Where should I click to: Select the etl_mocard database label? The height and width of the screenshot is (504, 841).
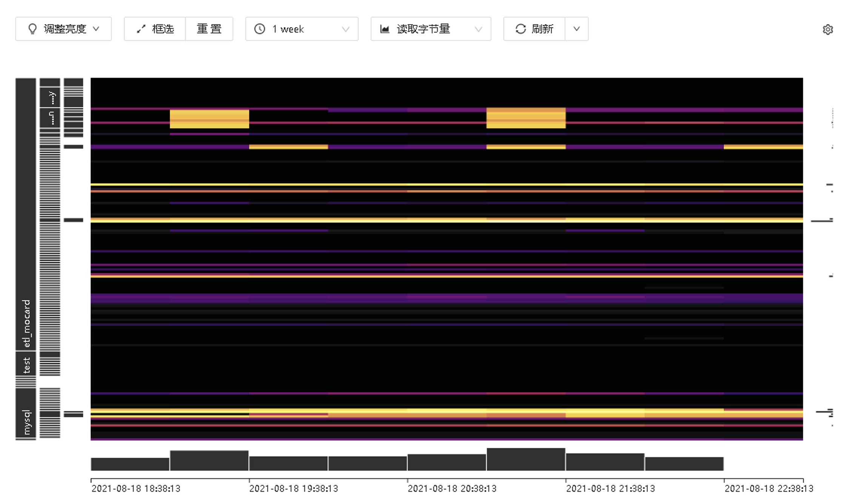[26, 323]
